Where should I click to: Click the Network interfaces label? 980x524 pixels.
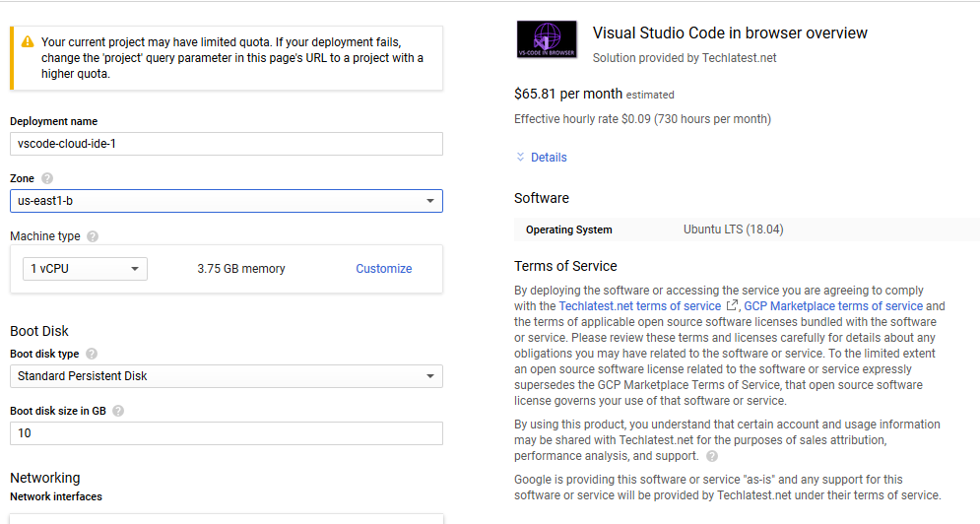tap(56, 496)
